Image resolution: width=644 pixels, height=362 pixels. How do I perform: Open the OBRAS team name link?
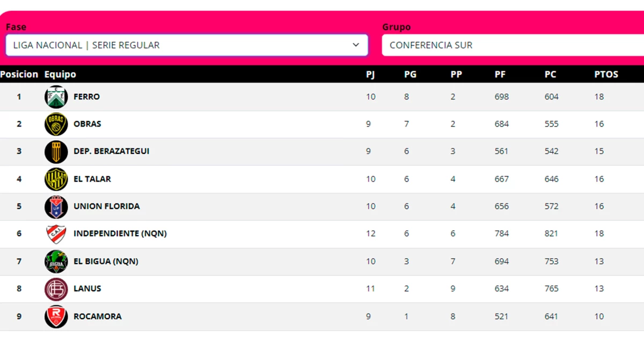point(87,124)
